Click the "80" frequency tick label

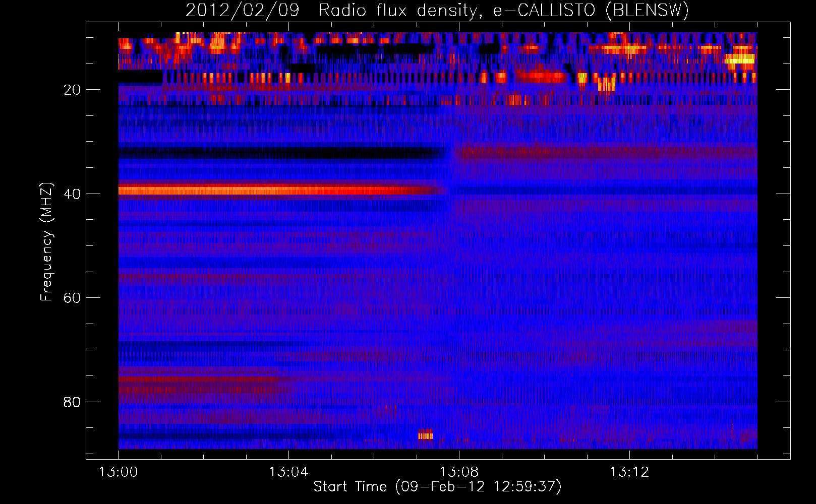[72, 402]
